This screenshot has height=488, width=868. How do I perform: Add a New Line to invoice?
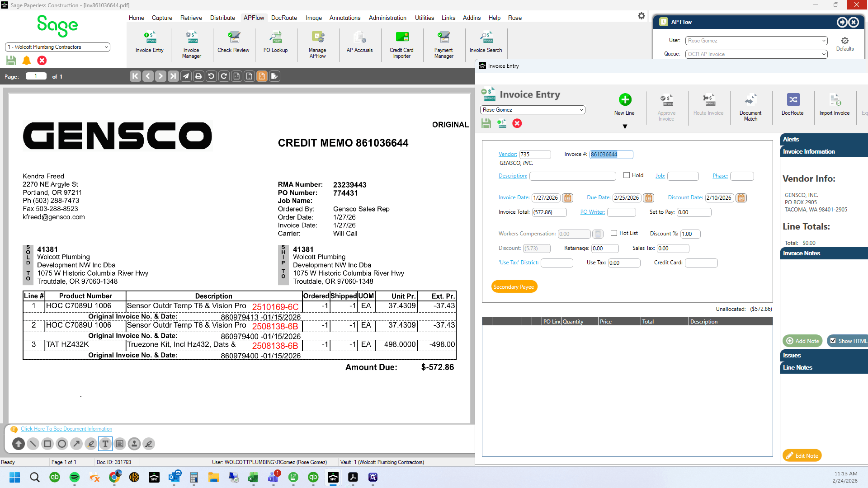[x=624, y=104]
